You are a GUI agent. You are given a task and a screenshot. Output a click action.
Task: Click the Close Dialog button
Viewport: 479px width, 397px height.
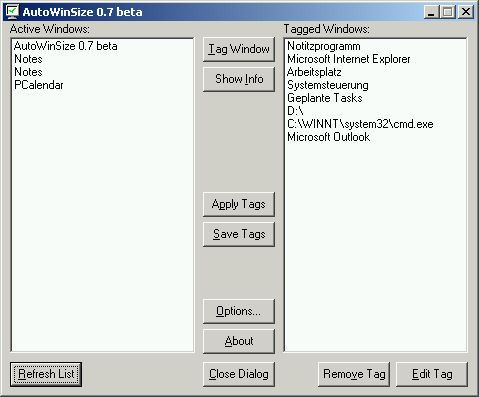pos(239,374)
